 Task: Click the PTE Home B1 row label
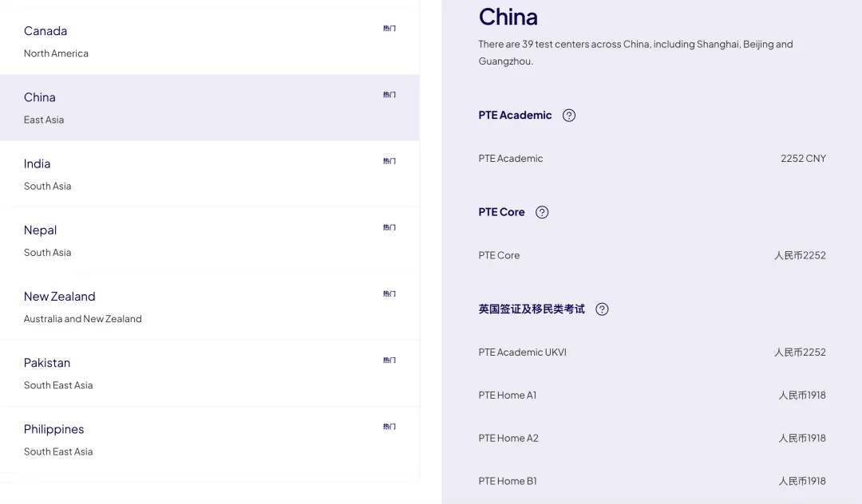pyautogui.click(x=508, y=481)
